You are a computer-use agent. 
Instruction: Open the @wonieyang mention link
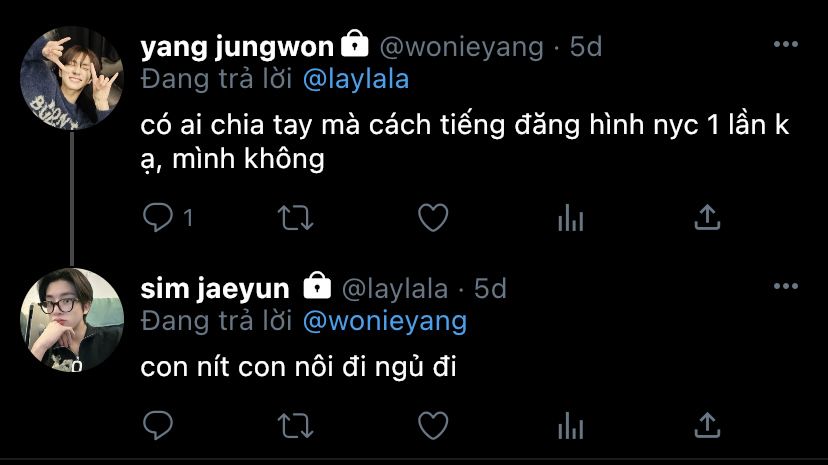385,321
